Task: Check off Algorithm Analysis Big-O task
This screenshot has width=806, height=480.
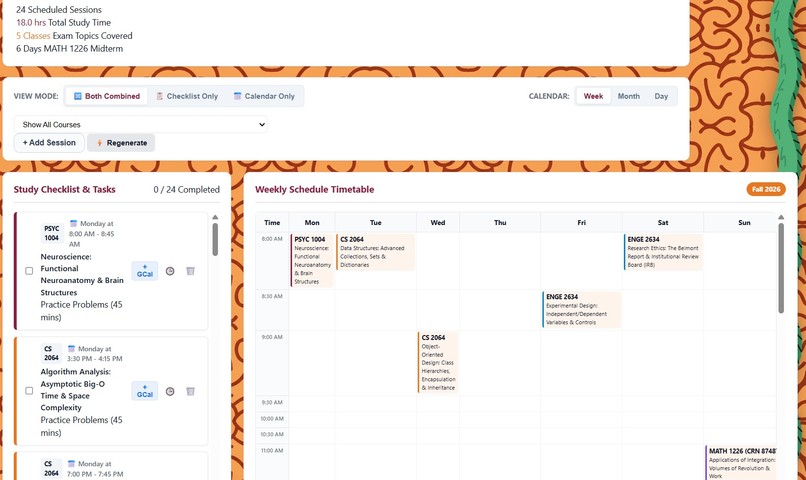Action: (29, 391)
